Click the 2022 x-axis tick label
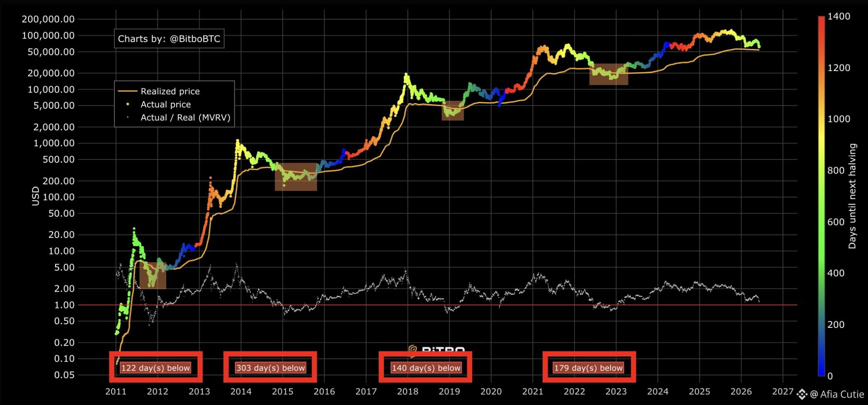 (575, 391)
